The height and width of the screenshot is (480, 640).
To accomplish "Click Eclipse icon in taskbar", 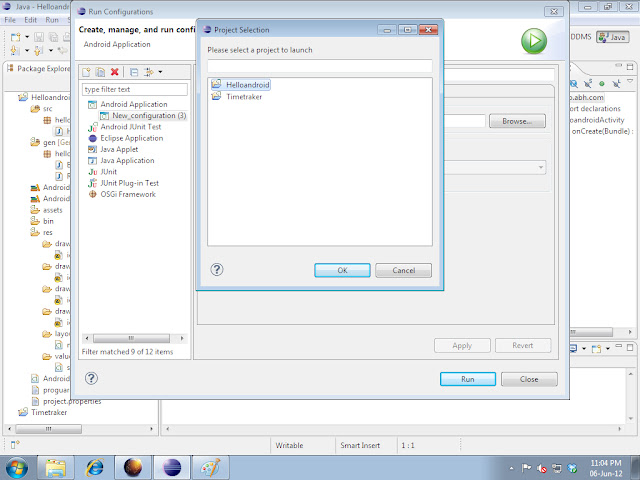I will 172,468.
